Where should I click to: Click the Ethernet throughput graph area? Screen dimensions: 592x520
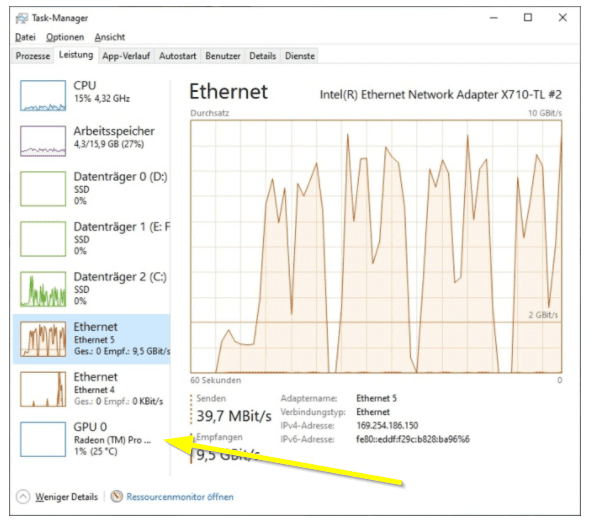376,247
